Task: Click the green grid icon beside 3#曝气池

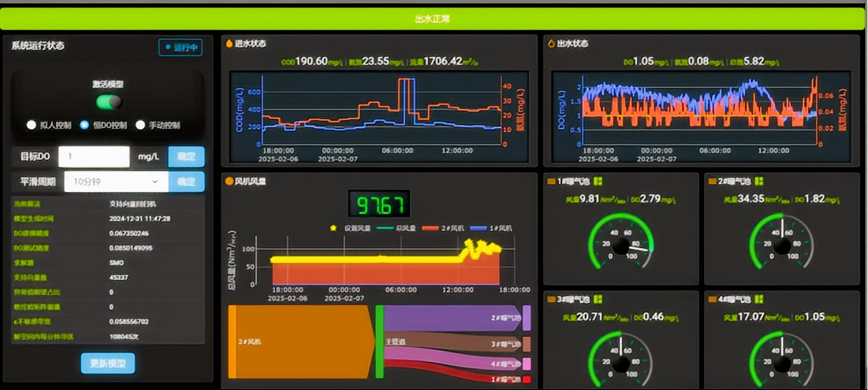Action: [597, 299]
